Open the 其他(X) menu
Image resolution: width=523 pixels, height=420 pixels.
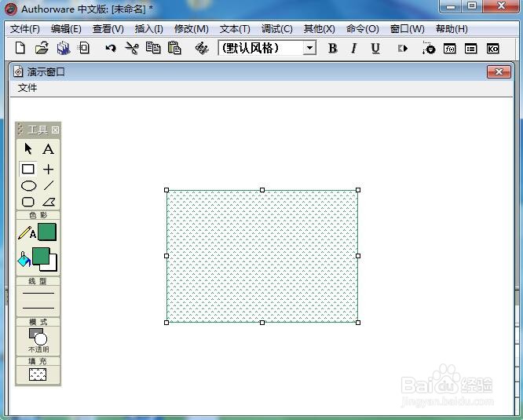[319, 29]
